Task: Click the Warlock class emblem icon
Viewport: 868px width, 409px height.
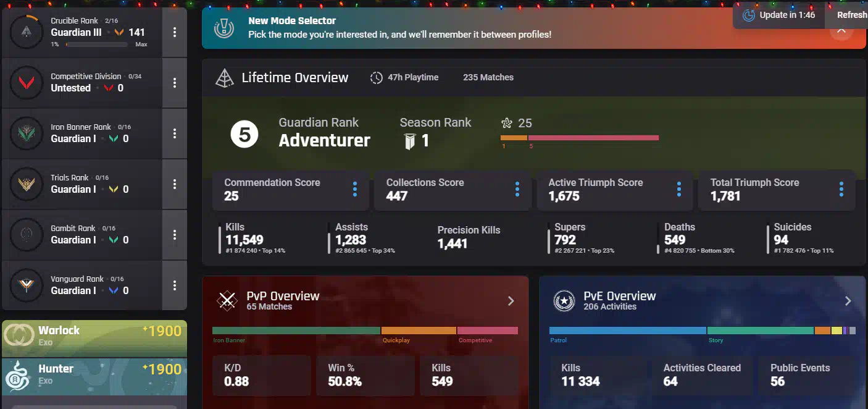Action: (19, 335)
